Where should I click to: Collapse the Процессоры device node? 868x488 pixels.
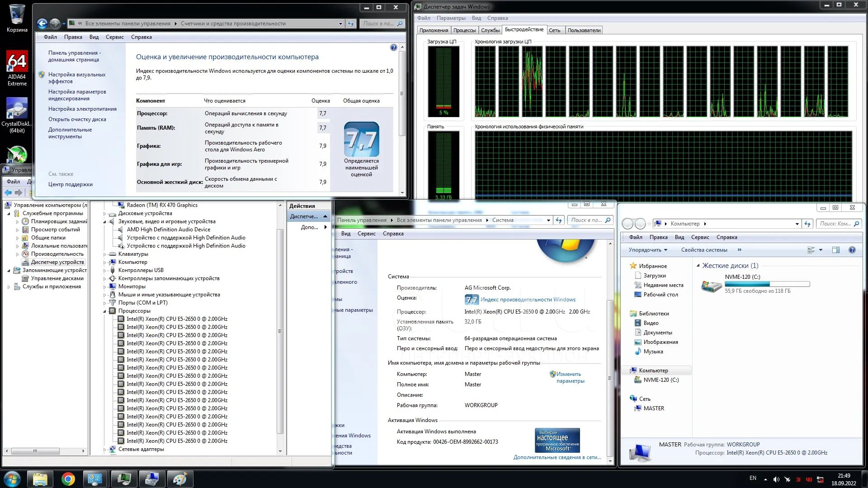[105, 311]
